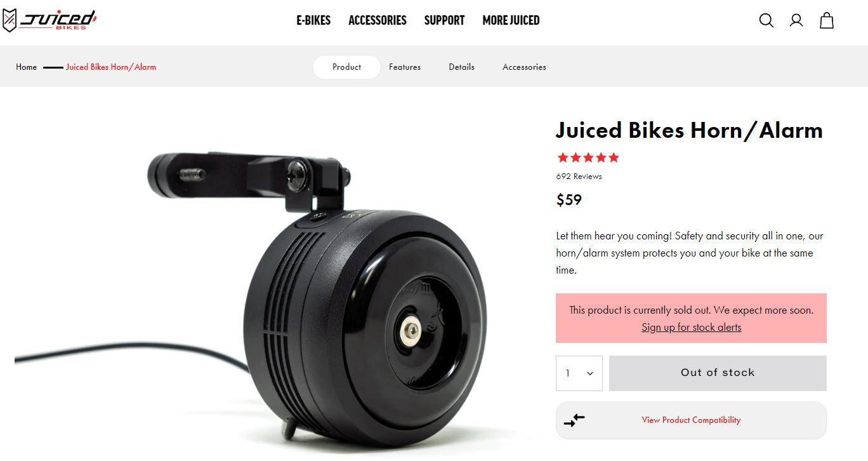Click the 692 Reviews link
868x461 pixels.
coord(579,177)
